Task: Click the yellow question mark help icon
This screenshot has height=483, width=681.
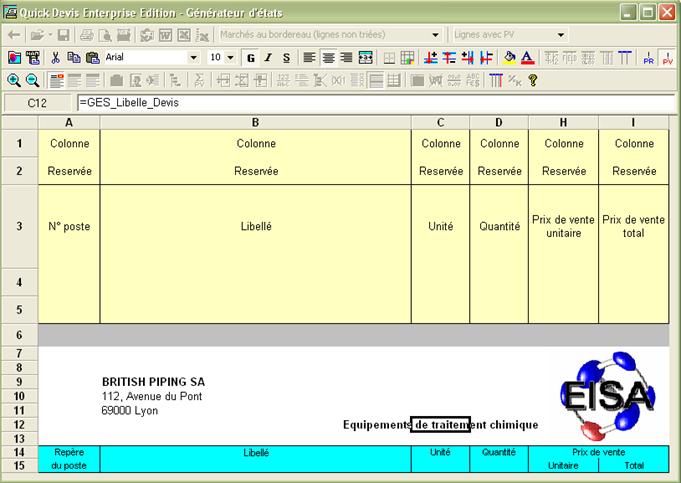Action: [533, 80]
